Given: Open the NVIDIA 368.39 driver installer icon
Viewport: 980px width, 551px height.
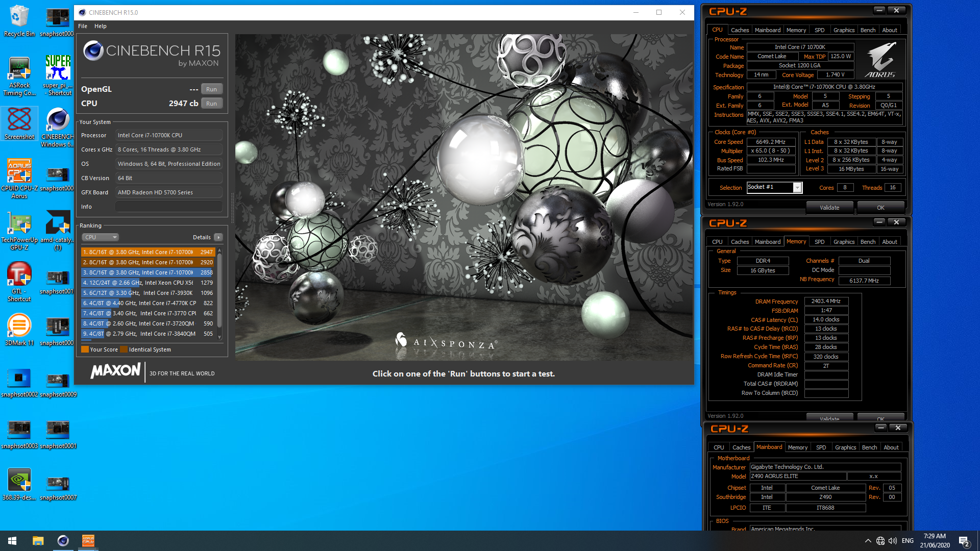Looking at the screenshot, I should click(x=19, y=485).
